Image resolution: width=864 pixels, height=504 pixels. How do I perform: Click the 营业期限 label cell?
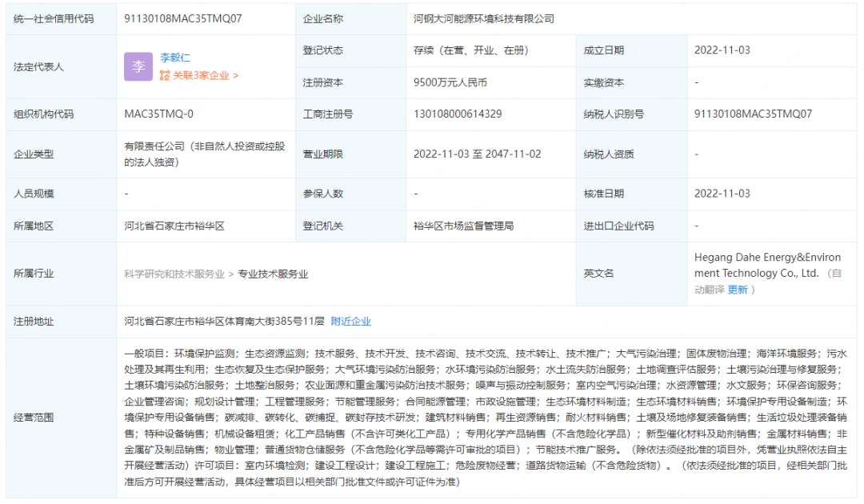click(x=351, y=154)
